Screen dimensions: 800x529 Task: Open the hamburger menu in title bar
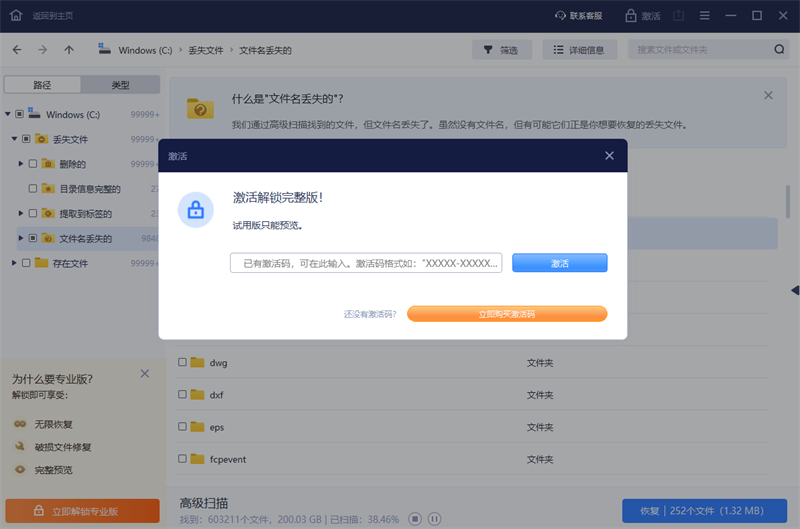[x=705, y=16]
